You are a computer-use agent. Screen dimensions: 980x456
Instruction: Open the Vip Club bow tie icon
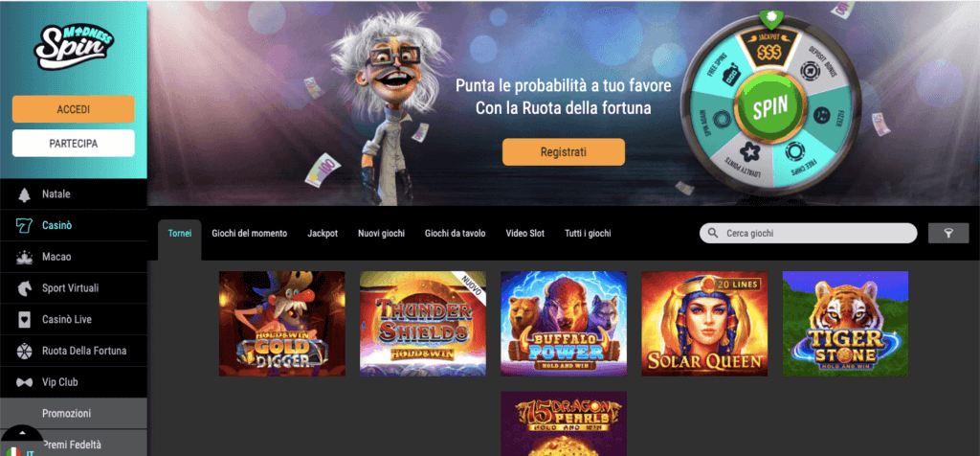click(x=24, y=382)
